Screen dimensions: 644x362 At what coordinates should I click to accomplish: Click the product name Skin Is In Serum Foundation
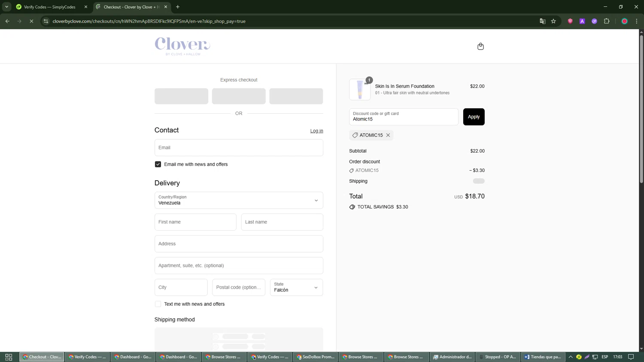pyautogui.click(x=405, y=86)
